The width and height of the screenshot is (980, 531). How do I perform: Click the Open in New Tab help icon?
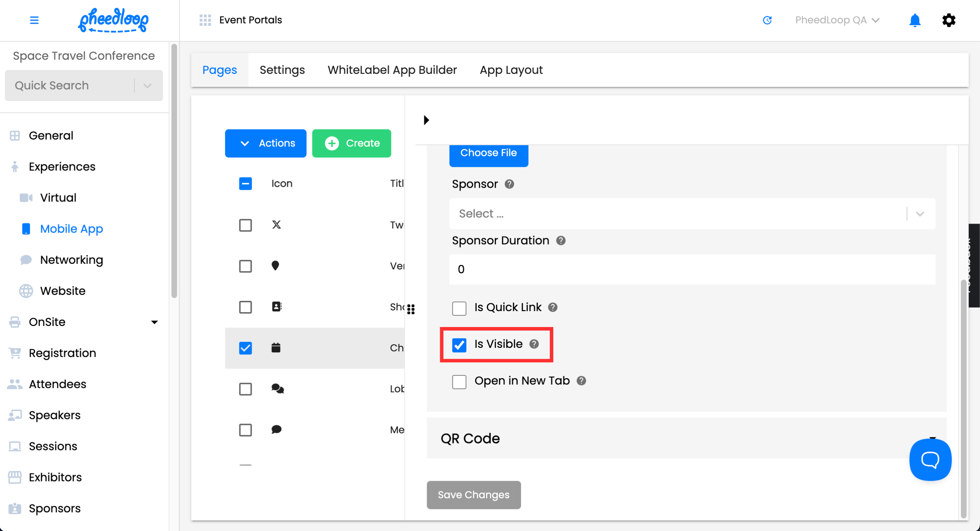coord(581,381)
